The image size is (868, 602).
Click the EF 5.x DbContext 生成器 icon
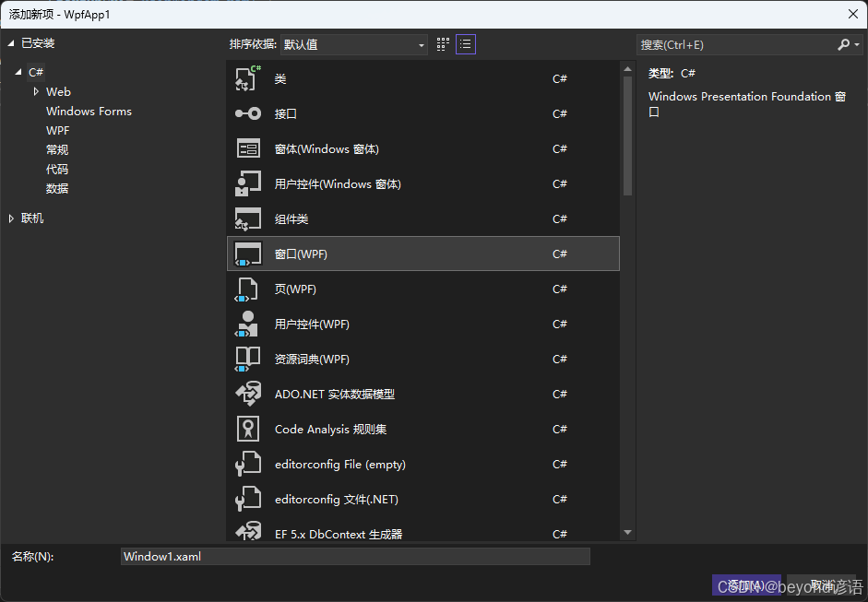pyautogui.click(x=247, y=531)
